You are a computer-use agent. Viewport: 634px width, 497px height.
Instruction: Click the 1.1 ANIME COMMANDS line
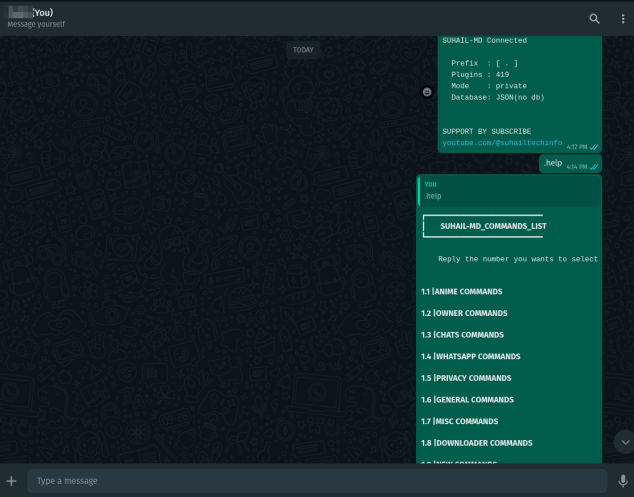(x=461, y=292)
